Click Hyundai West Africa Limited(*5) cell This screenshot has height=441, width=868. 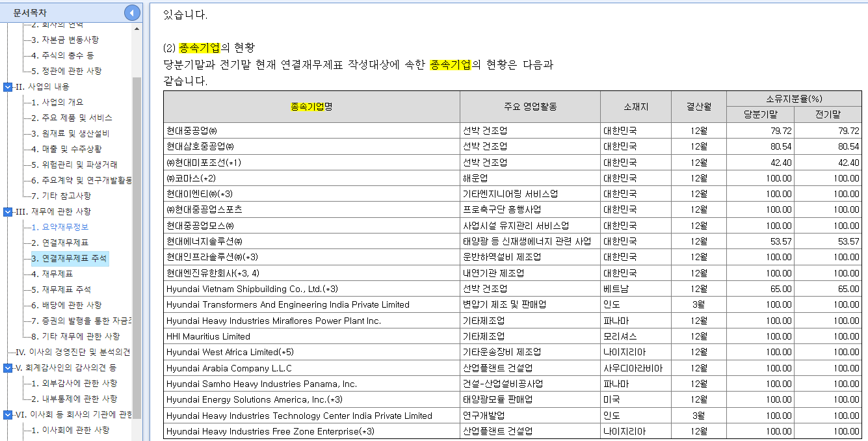(x=311, y=352)
